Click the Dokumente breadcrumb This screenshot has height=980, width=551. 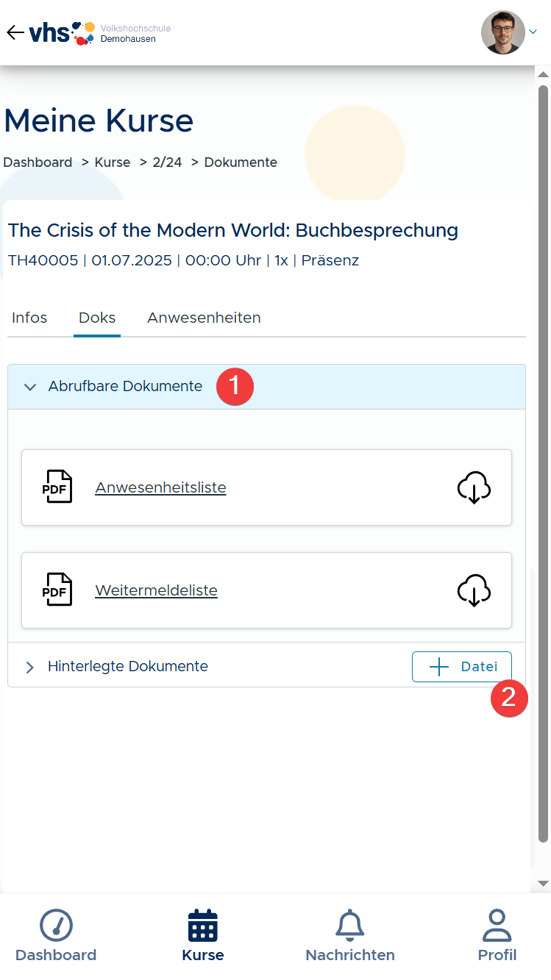tap(241, 162)
